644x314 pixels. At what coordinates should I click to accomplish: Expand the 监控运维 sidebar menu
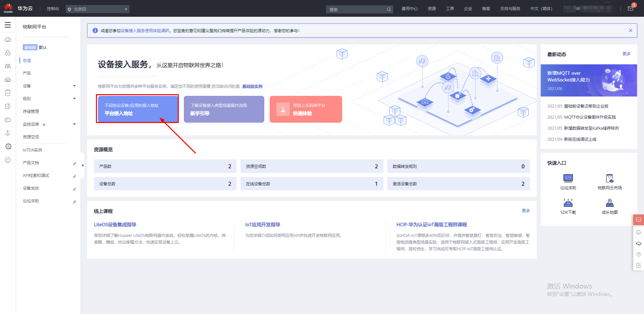point(74,124)
